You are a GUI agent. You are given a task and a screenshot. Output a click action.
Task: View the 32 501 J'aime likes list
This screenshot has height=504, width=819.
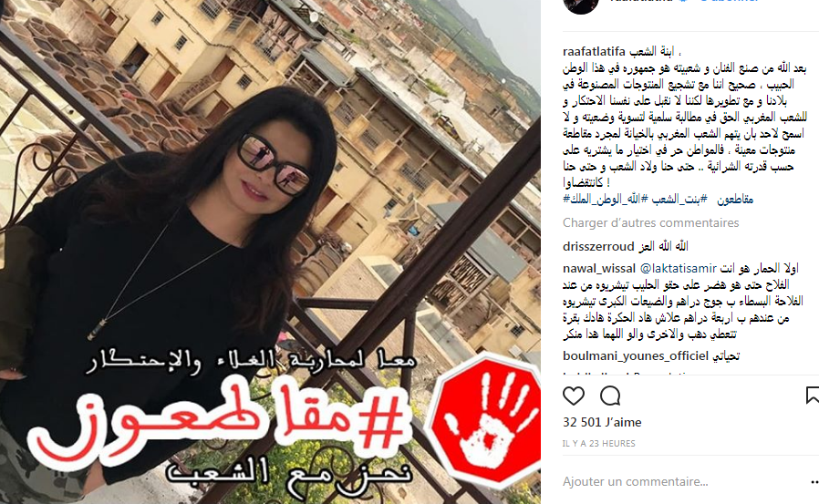[x=602, y=422]
